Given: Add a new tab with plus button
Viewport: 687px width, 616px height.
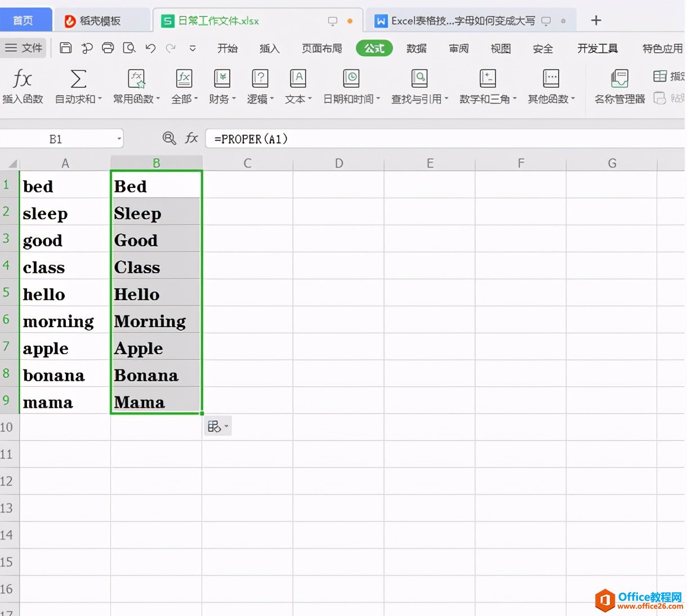Looking at the screenshot, I should [596, 21].
